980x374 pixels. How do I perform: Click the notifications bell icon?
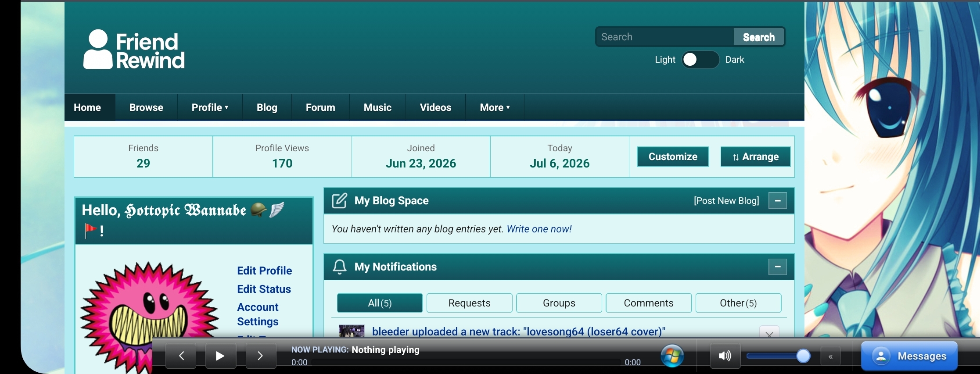pyautogui.click(x=339, y=267)
